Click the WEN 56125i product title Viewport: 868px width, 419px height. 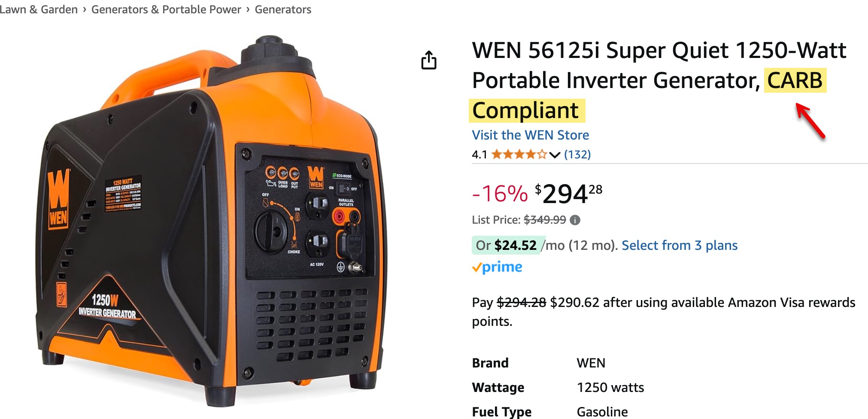pyautogui.click(x=659, y=80)
